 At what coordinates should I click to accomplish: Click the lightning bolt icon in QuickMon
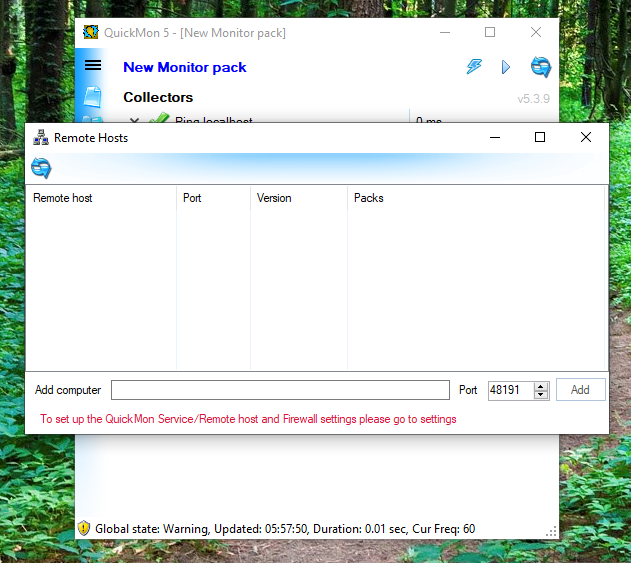pos(474,66)
